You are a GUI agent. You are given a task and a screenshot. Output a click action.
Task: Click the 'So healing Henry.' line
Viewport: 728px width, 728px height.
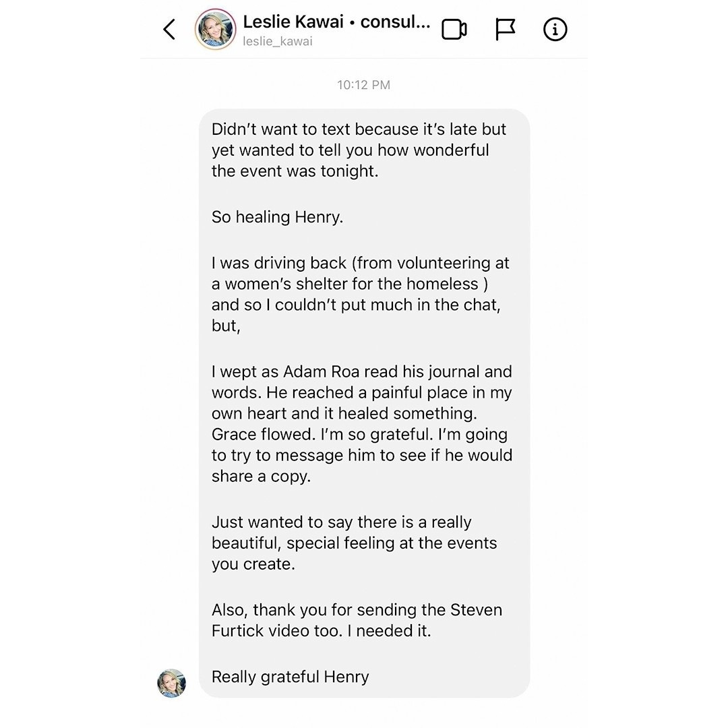[x=277, y=217]
